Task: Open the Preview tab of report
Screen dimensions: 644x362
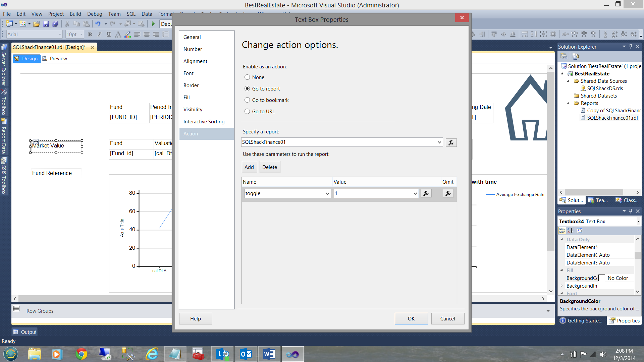Action: pos(55,59)
